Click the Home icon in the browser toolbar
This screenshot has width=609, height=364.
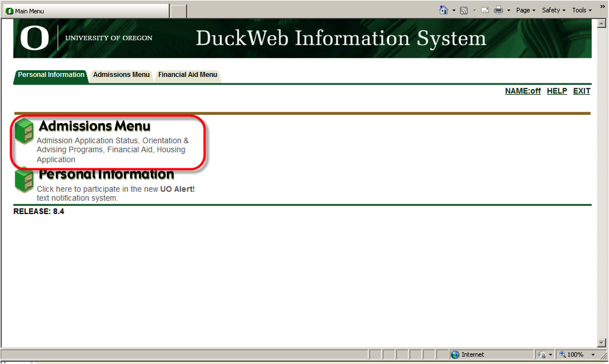[443, 10]
